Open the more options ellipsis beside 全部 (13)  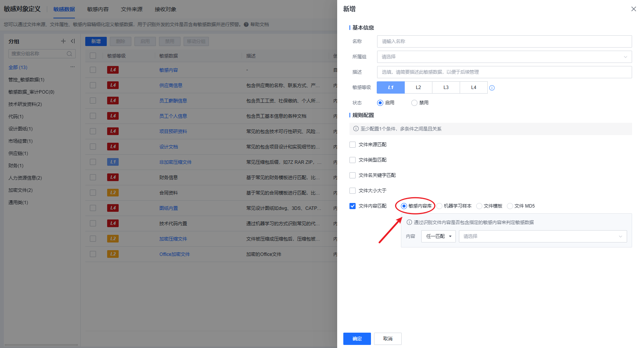pyautogui.click(x=72, y=67)
